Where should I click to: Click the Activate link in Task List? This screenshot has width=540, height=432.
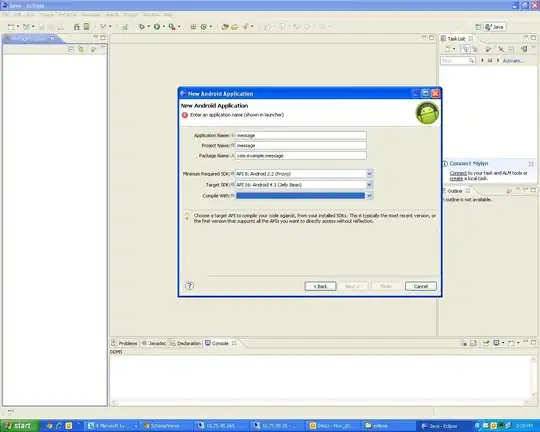pos(513,61)
